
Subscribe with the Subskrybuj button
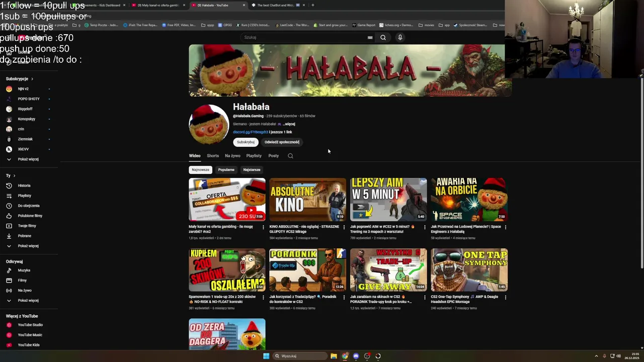point(246,142)
